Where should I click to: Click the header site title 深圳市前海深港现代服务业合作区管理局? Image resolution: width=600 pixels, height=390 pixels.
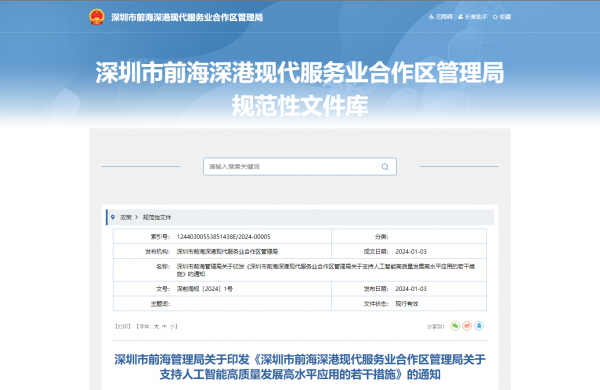187,17
